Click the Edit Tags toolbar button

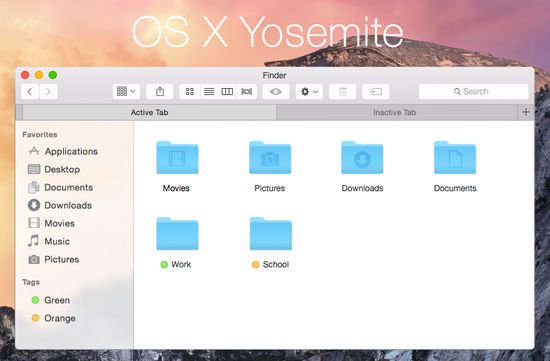(x=376, y=92)
